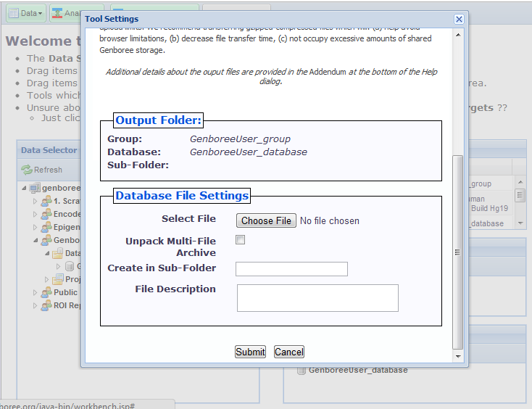Click the Public group icon in tree

click(46, 292)
